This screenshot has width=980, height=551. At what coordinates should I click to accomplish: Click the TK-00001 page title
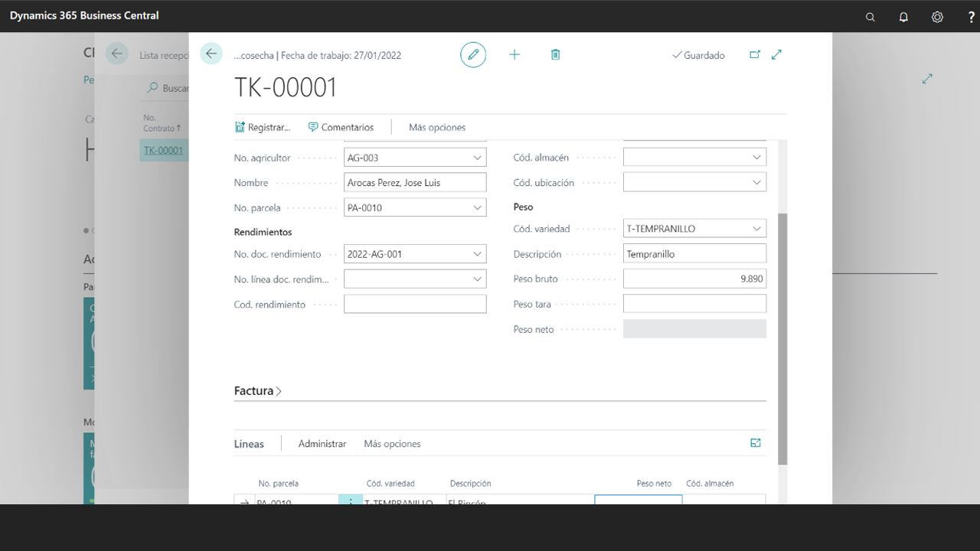tap(286, 88)
